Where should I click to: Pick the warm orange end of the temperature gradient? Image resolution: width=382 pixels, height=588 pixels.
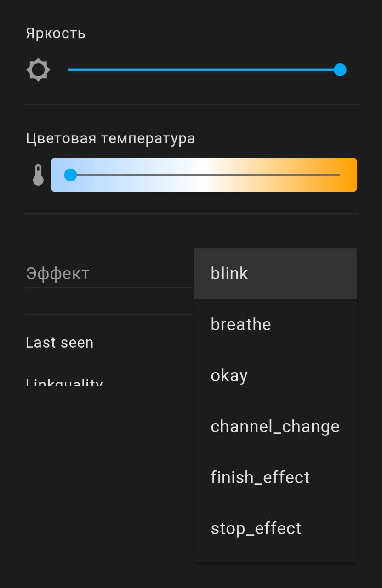tap(350, 175)
